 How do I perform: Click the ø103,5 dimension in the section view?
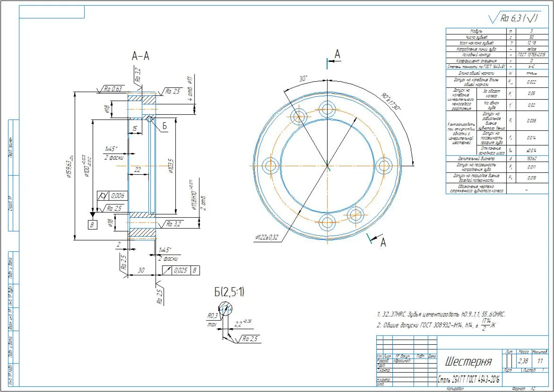point(171,166)
